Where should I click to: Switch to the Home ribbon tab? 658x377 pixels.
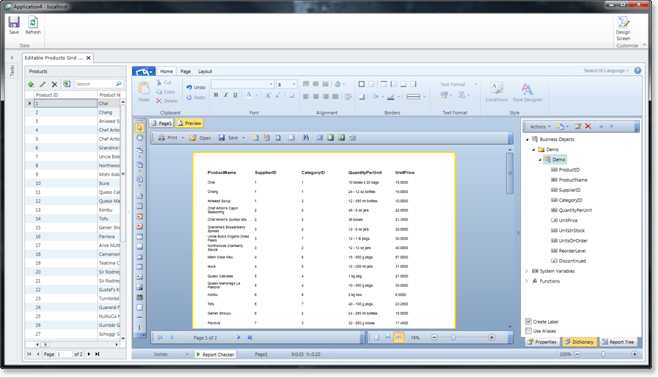tap(166, 71)
